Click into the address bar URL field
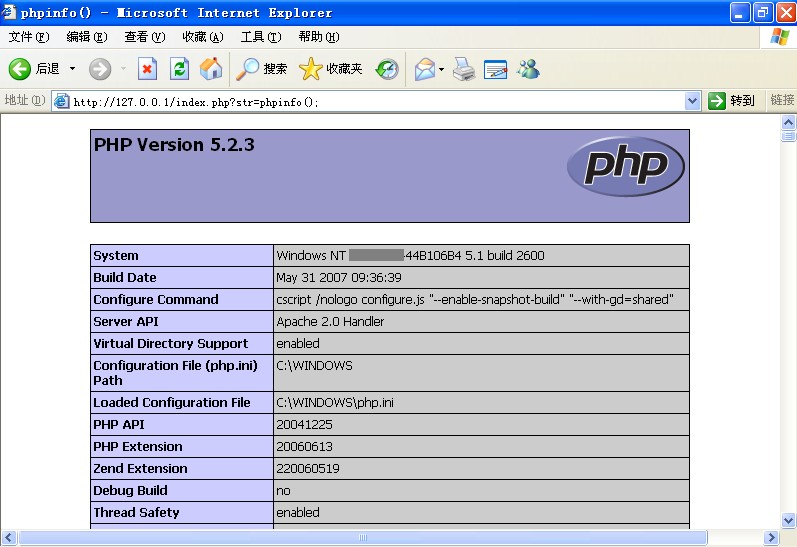This screenshot has width=797, height=547. (376, 102)
